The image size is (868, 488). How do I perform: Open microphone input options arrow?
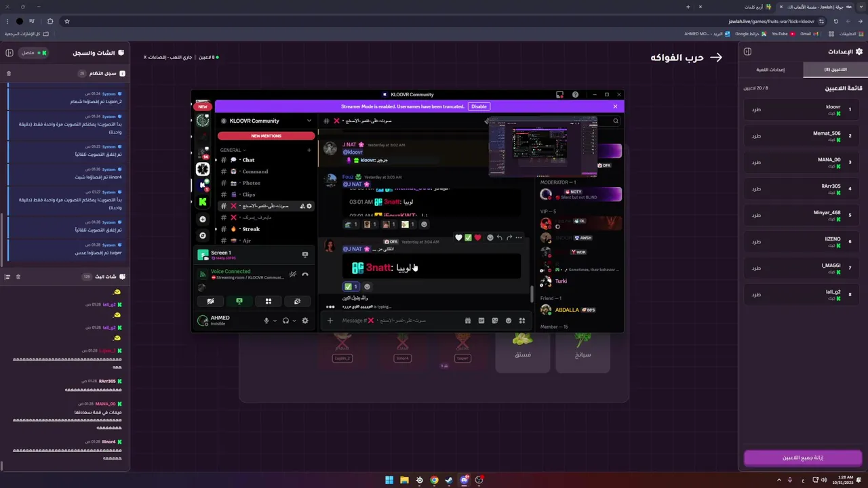pyautogui.click(x=275, y=321)
